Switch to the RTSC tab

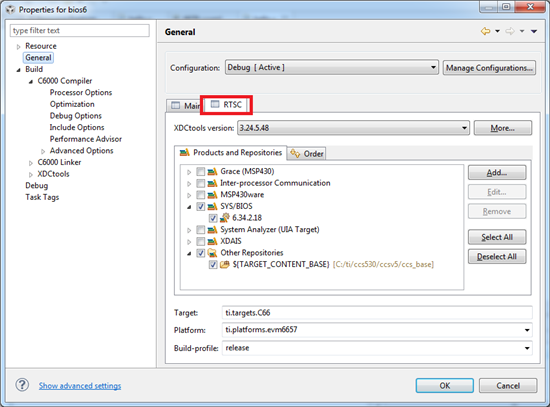[227, 105]
